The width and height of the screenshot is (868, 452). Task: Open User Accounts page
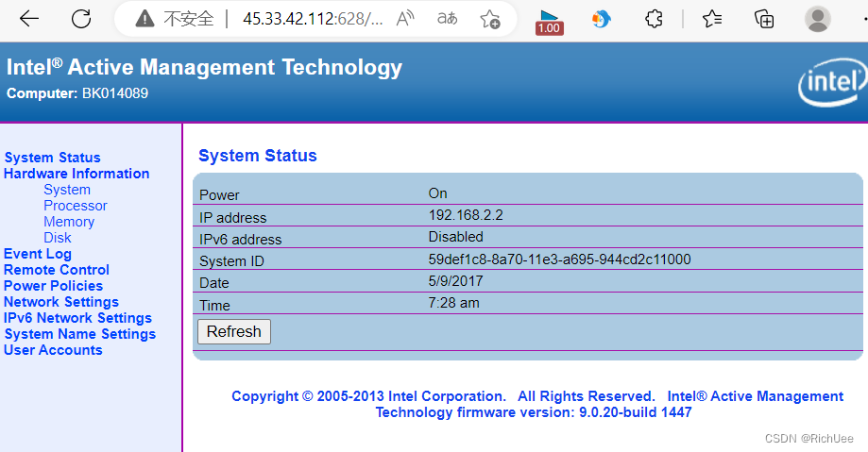coord(53,350)
